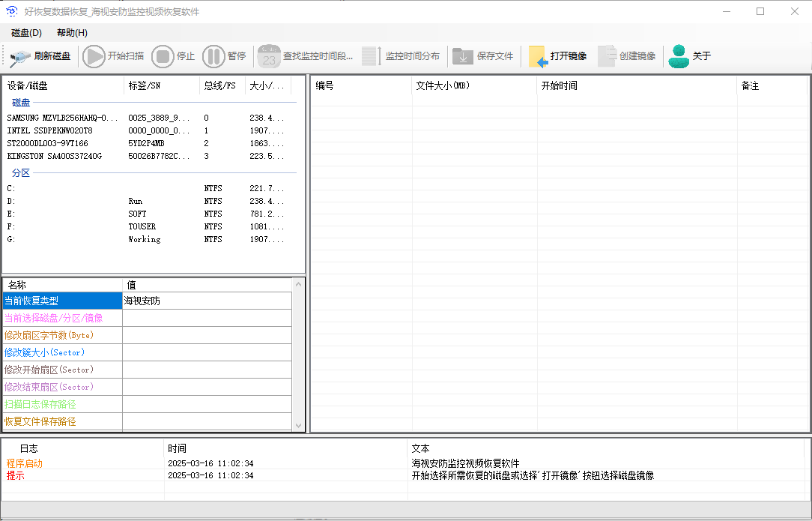Select partition C:
Viewport: 812px width, 521px height.
150,188
